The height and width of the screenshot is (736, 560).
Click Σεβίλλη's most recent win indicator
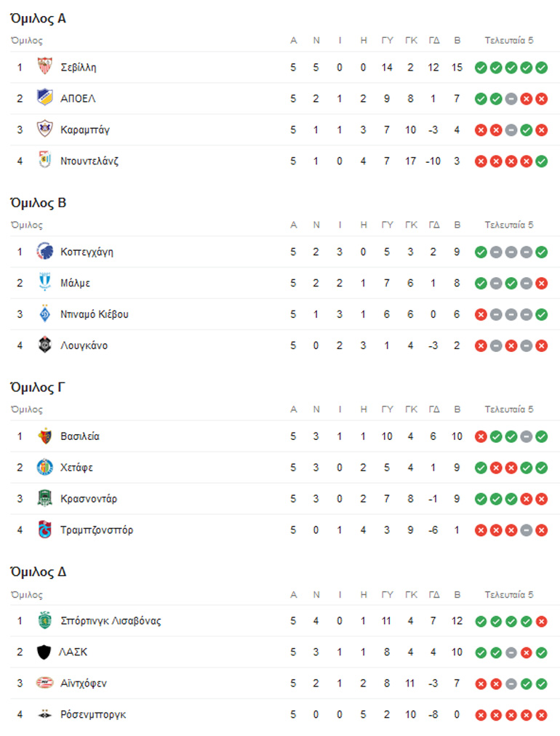click(541, 68)
